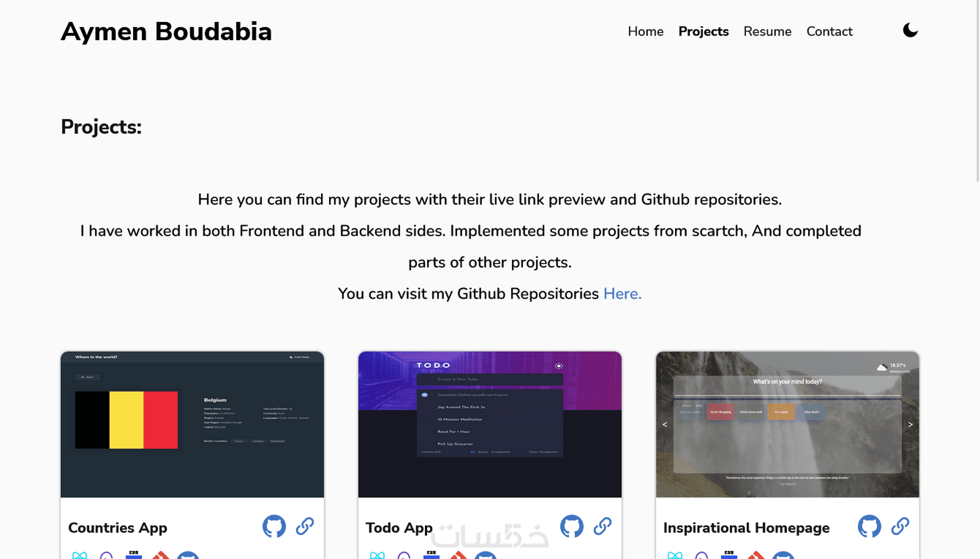Image resolution: width=980 pixels, height=559 pixels.
Task: Open the Home page from navigation
Action: (x=646, y=32)
